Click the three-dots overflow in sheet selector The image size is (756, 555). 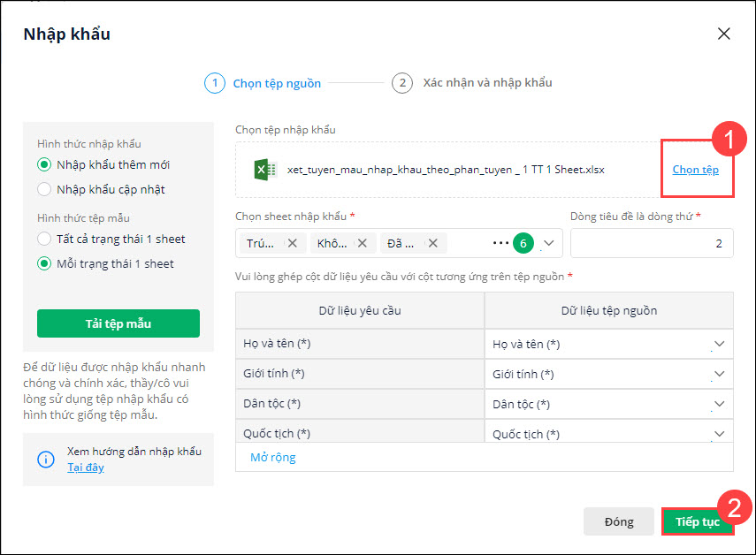click(x=500, y=243)
